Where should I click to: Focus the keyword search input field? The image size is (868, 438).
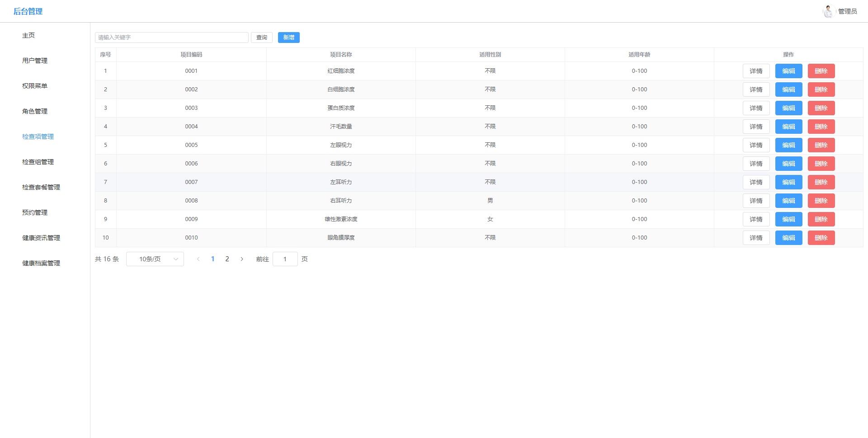tap(171, 38)
